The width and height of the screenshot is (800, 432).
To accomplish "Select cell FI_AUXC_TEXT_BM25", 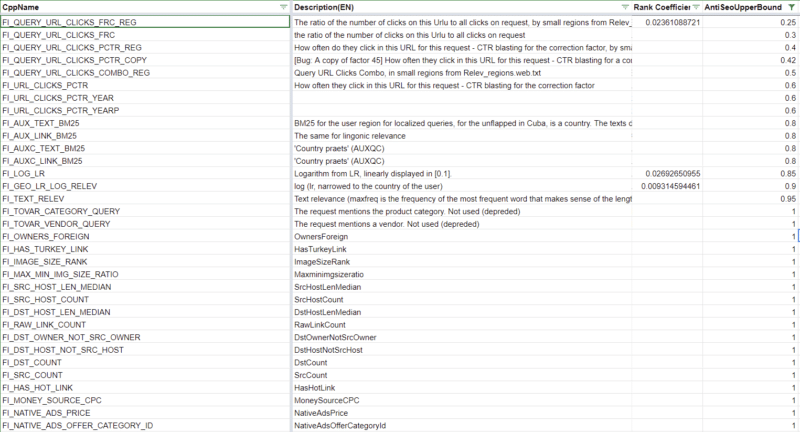I will point(145,148).
